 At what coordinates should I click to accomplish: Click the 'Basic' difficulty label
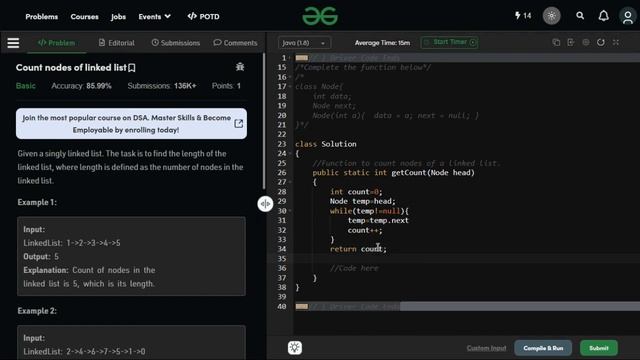pyautogui.click(x=26, y=86)
